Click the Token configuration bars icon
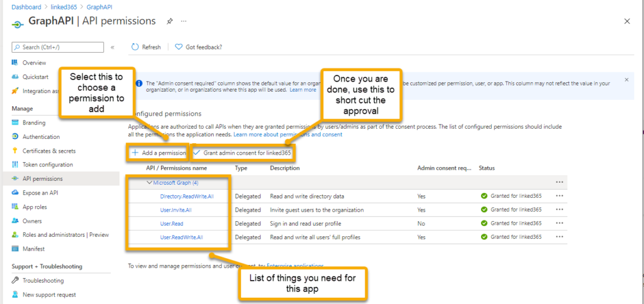 pyautogui.click(x=15, y=165)
